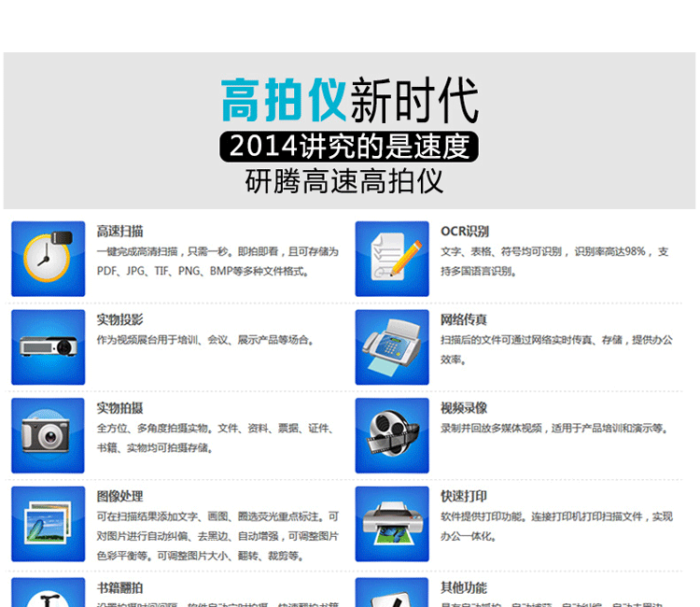The image size is (700, 607).
Task: Click the 研腾高速高拍仪 subtitle
Action: point(344,181)
